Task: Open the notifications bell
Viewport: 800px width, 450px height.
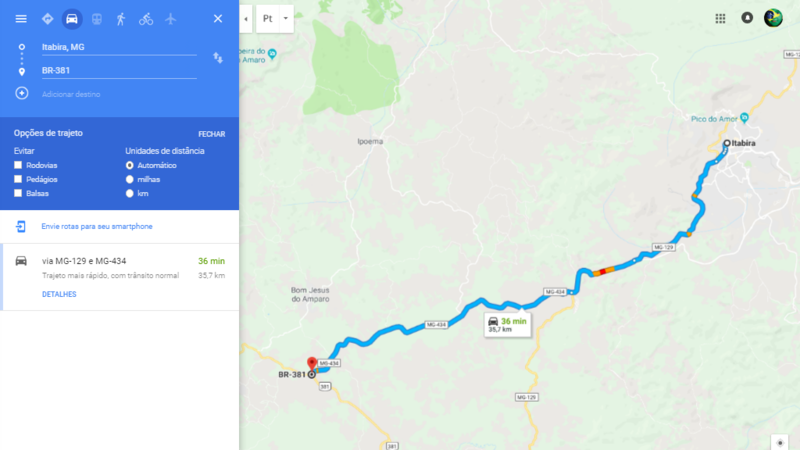Action: tap(747, 18)
